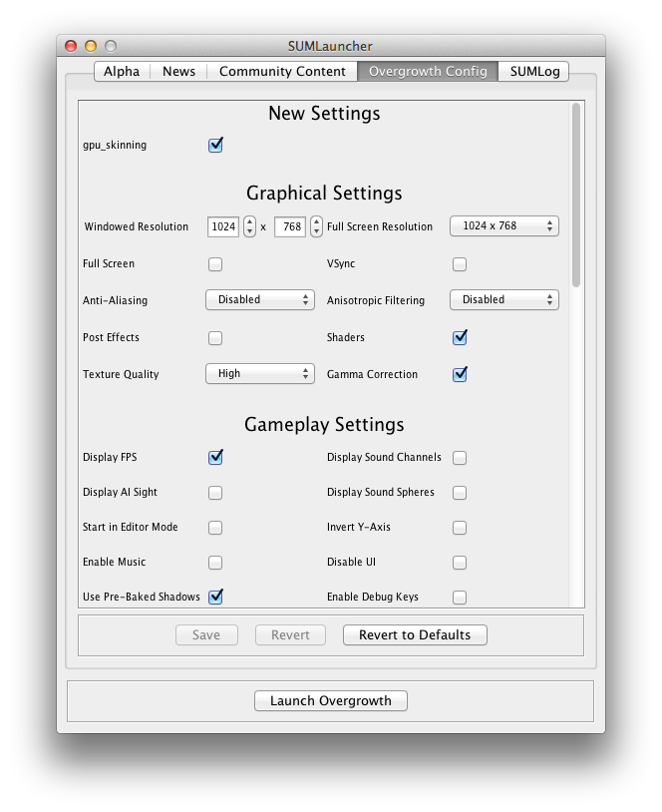Click the Gameplay Settings heading
This screenshot has width=662, height=812.
click(x=324, y=425)
